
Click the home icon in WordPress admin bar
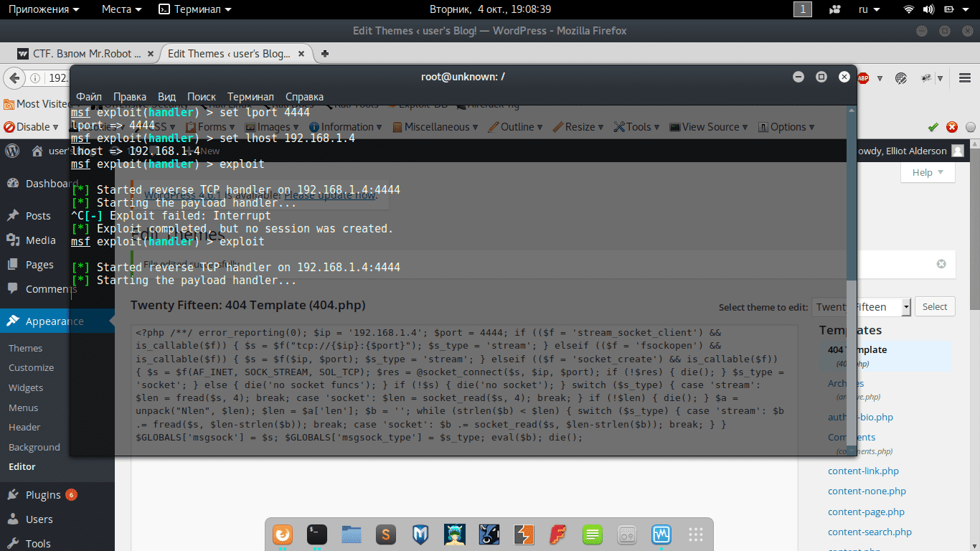(x=37, y=151)
